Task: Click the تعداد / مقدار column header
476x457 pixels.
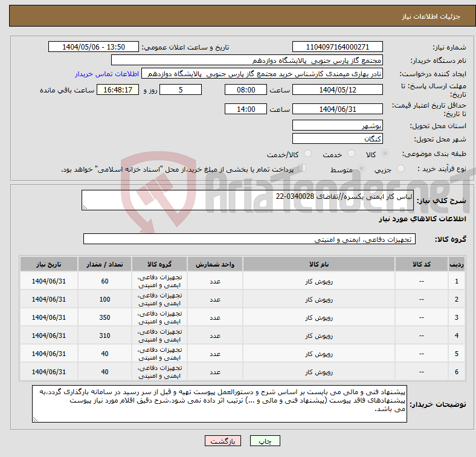Action: pos(105,264)
